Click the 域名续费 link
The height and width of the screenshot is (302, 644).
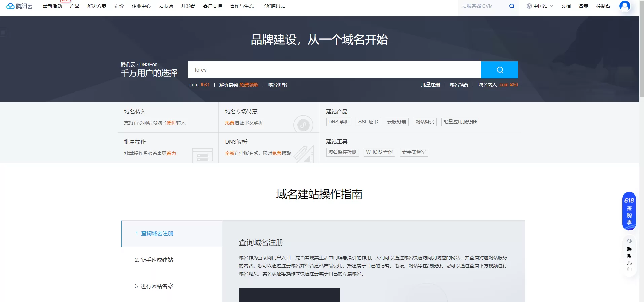459,85
